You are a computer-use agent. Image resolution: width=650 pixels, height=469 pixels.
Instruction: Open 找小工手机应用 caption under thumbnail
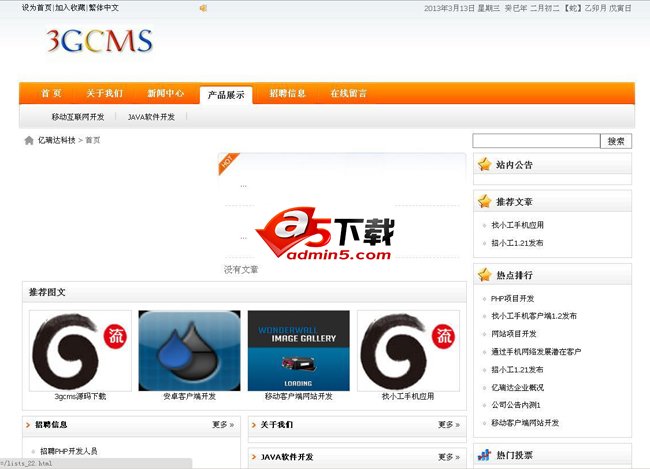(x=408, y=396)
